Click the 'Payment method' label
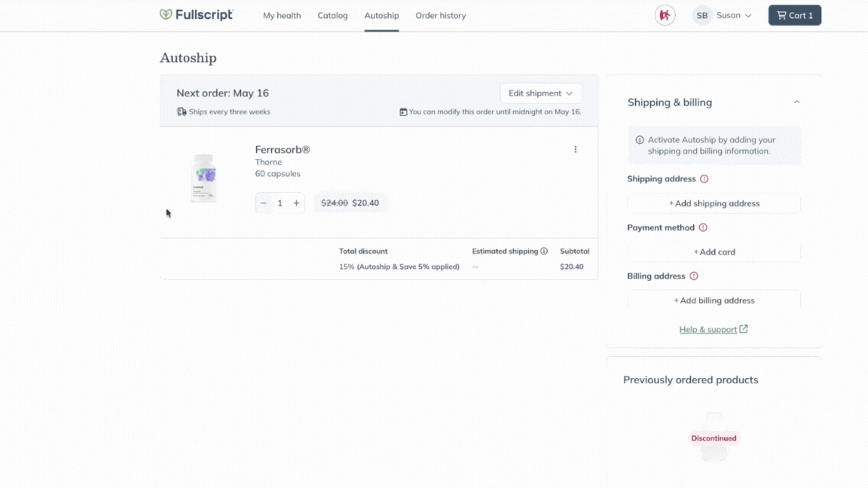The height and width of the screenshot is (488, 868). [x=660, y=227]
